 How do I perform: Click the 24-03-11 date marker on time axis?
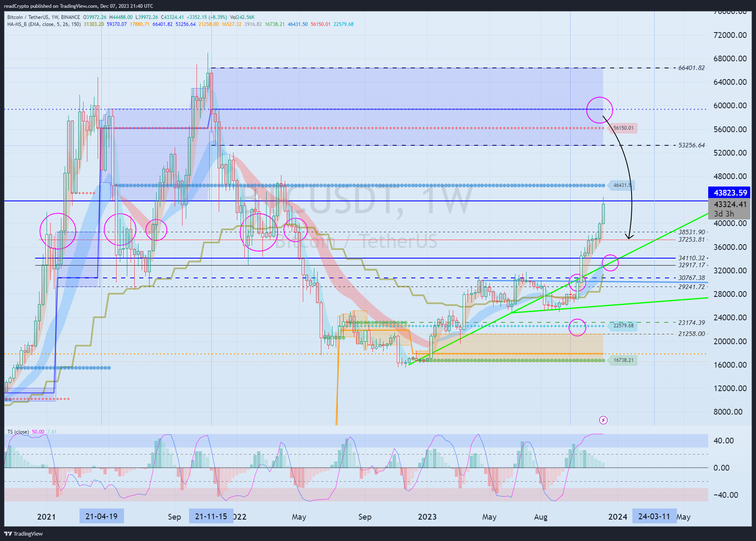(654, 516)
